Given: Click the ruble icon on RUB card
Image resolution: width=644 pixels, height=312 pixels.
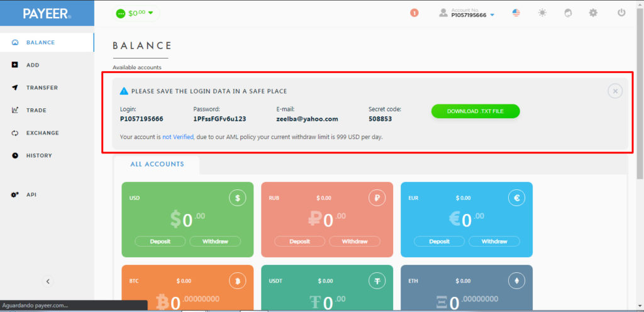Looking at the screenshot, I should click(377, 198).
